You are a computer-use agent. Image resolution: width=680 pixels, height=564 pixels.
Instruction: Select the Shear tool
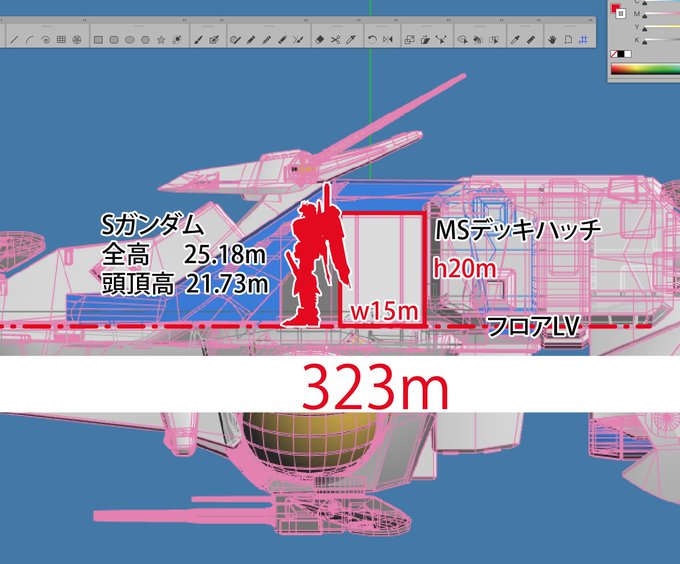coord(425,40)
